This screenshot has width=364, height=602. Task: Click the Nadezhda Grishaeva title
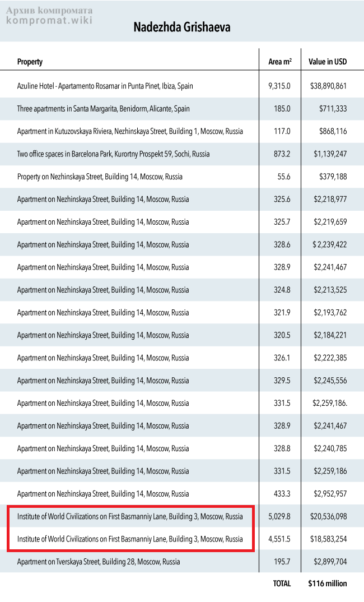pyautogui.click(x=182, y=27)
